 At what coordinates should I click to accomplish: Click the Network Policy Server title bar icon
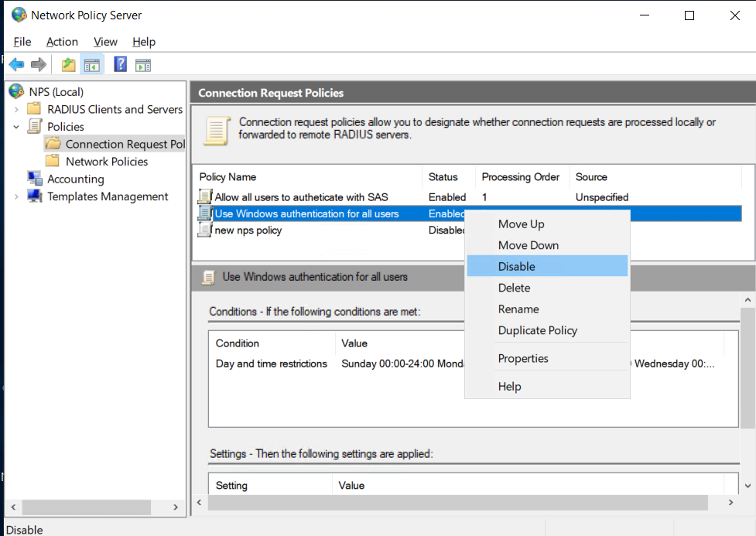pos(19,15)
